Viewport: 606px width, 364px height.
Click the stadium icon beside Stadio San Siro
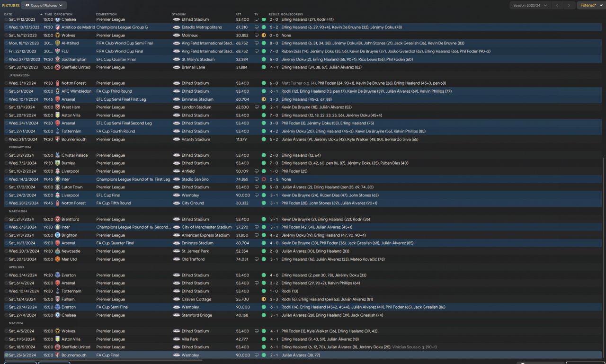pyautogui.click(x=176, y=179)
